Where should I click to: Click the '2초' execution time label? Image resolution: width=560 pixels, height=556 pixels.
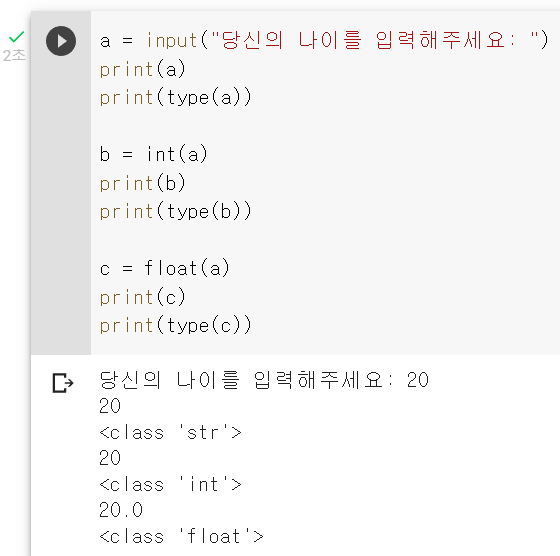[14, 55]
